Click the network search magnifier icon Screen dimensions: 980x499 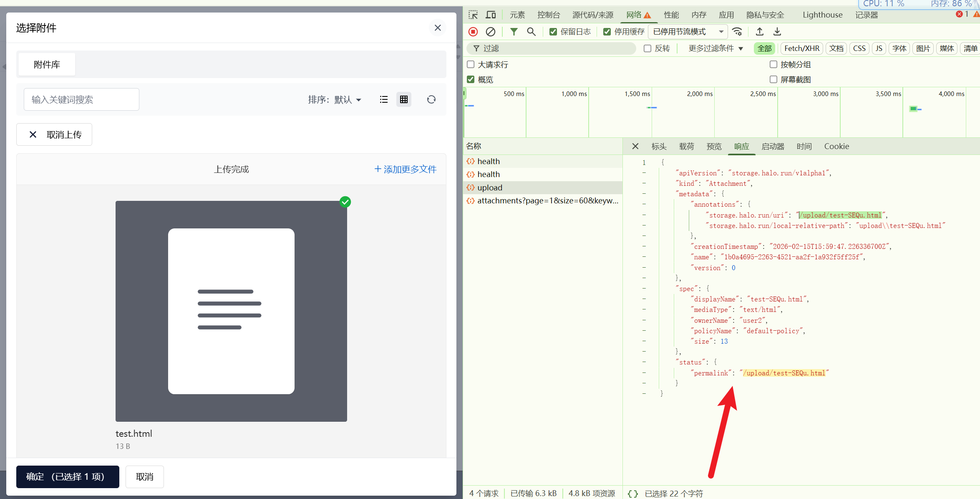pyautogui.click(x=531, y=32)
